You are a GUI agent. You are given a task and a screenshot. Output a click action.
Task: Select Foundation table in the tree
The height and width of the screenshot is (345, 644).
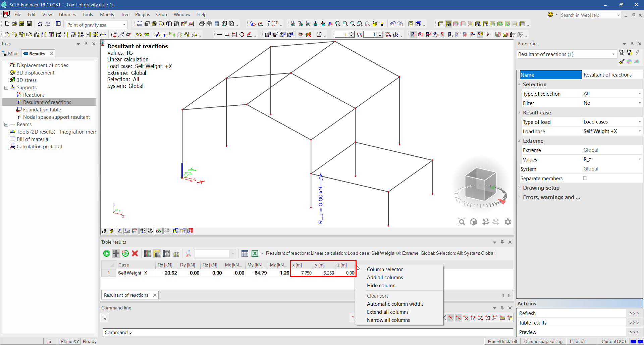[x=42, y=110]
